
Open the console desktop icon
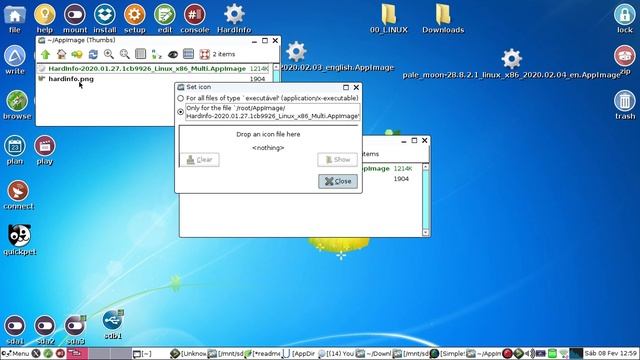click(x=195, y=18)
